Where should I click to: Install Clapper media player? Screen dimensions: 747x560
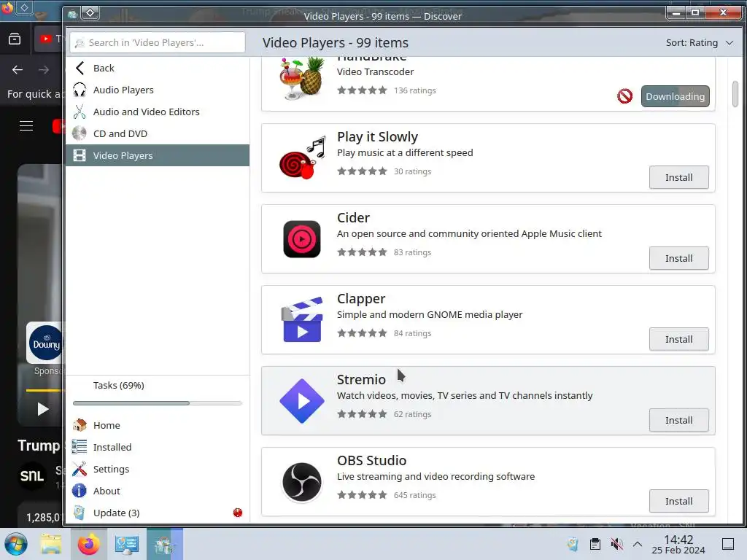[679, 340]
